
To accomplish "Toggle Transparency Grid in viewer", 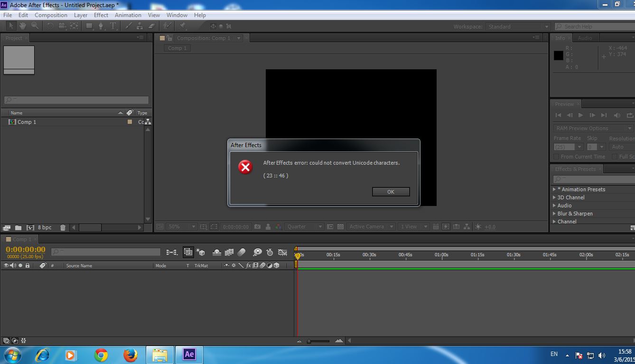I will tap(340, 227).
